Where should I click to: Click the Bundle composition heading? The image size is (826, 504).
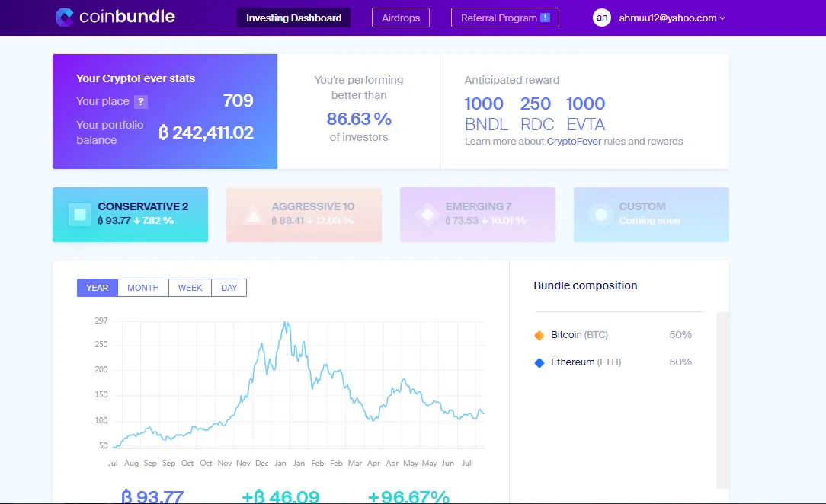[585, 285]
